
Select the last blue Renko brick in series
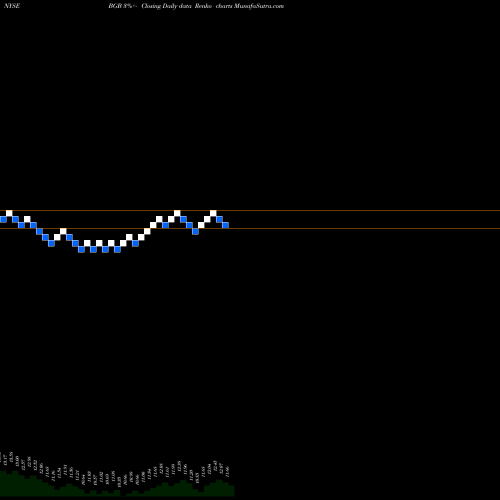[225, 225]
